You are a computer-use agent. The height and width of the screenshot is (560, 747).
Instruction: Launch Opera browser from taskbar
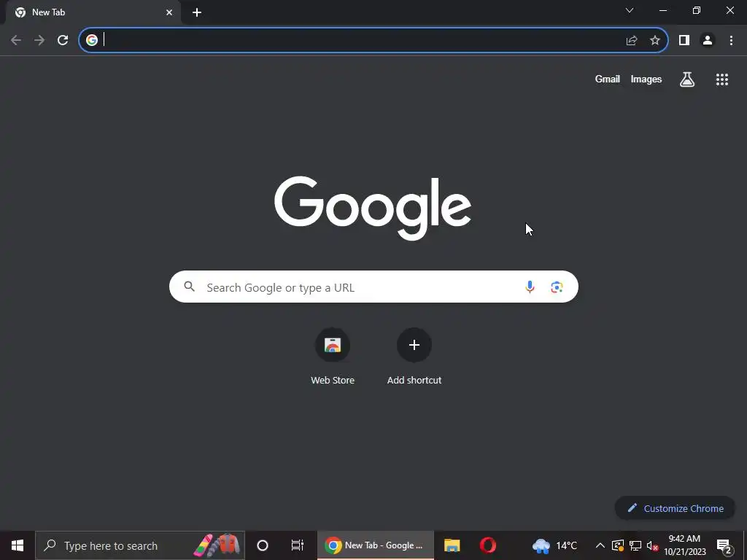coord(488,545)
